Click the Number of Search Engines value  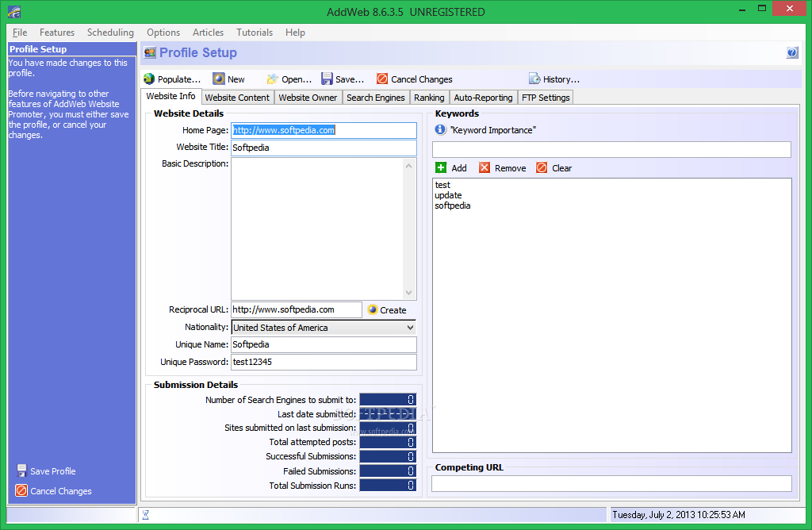pyautogui.click(x=388, y=399)
